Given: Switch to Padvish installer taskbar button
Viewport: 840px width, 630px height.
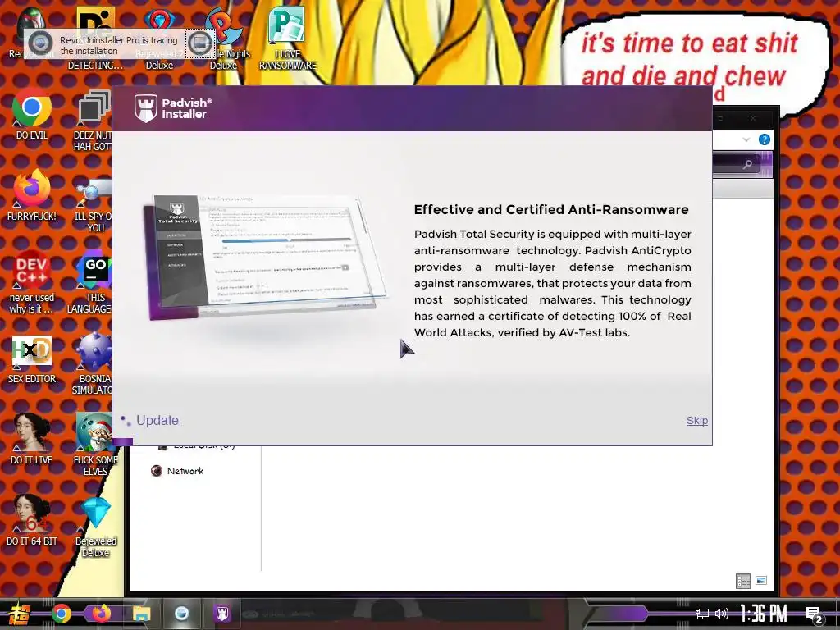Looking at the screenshot, I should pyautogui.click(x=222, y=614).
